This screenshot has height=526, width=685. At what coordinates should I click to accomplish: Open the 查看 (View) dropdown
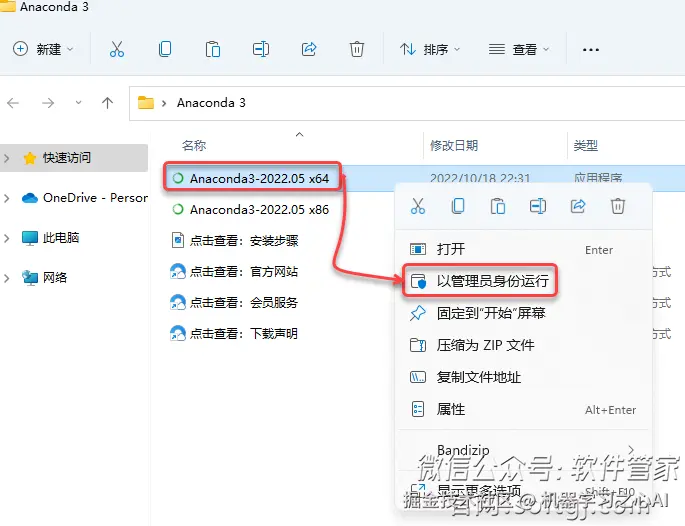[519, 49]
